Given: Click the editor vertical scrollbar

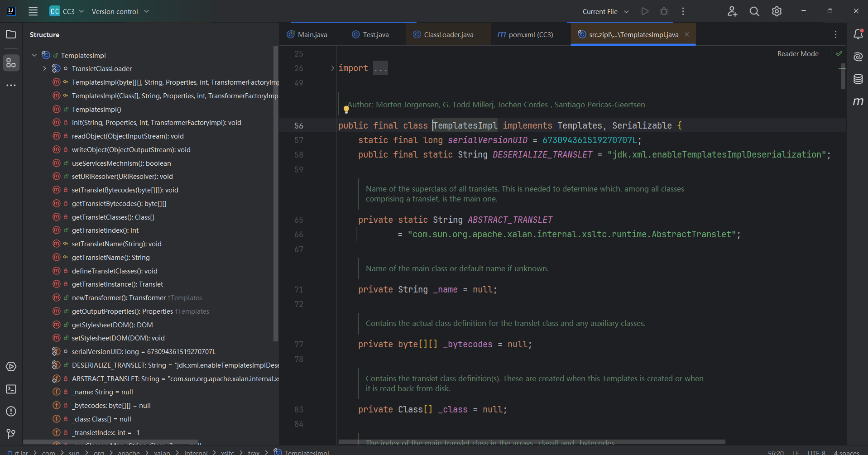Looking at the screenshot, I should point(843,76).
